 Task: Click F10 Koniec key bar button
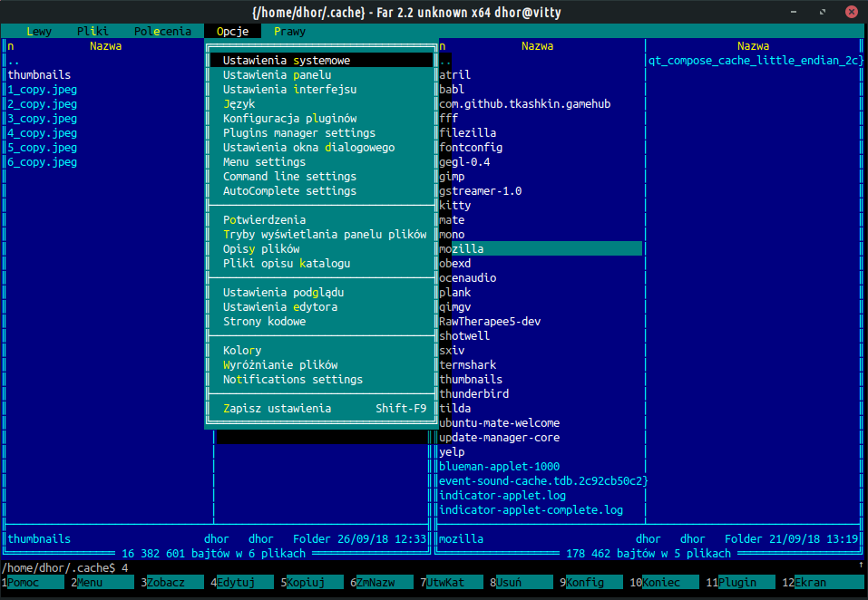[664, 582]
